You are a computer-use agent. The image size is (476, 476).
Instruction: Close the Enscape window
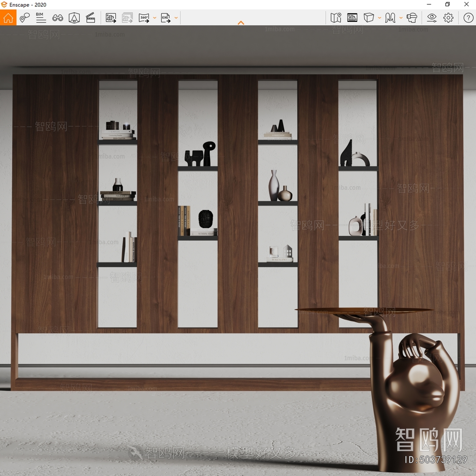click(x=466, y=4)
